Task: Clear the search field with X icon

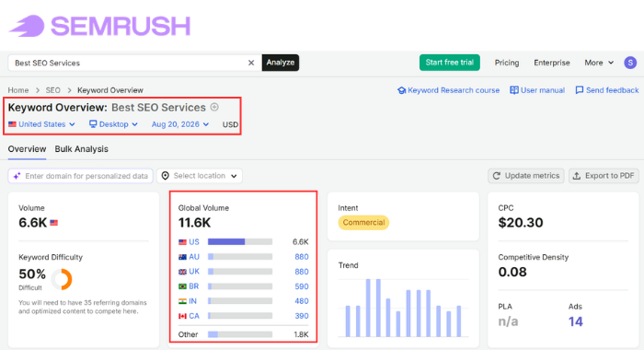Action: (251, 63)
